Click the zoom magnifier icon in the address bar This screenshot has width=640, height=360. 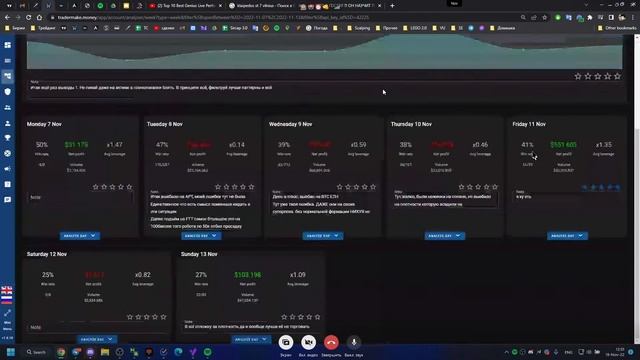click(523, 18)
